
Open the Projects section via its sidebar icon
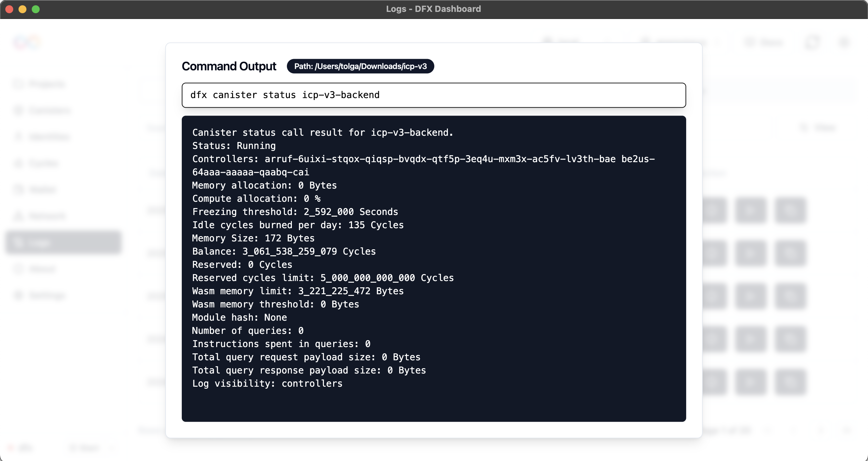click(x=19, y=84)
